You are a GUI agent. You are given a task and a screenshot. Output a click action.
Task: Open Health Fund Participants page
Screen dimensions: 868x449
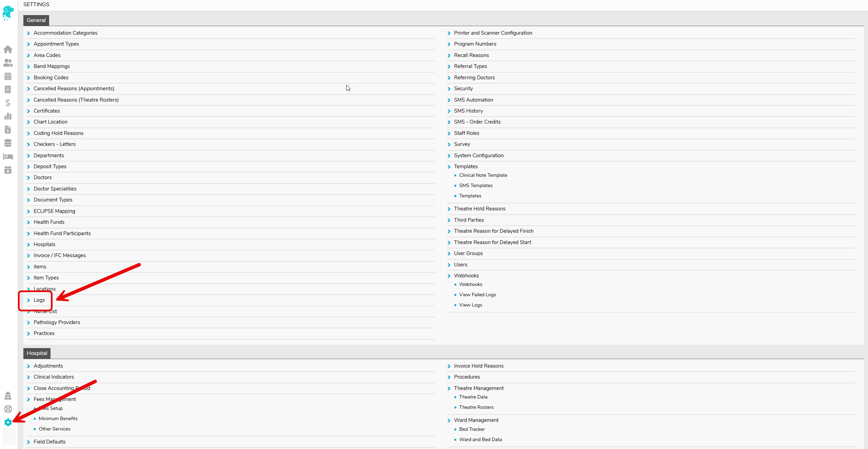(62, 233)
